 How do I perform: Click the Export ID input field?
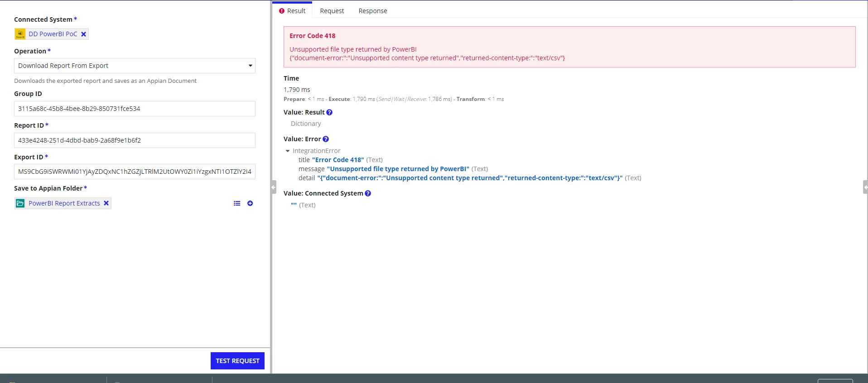pyautogui.click(x=135, y=172)
